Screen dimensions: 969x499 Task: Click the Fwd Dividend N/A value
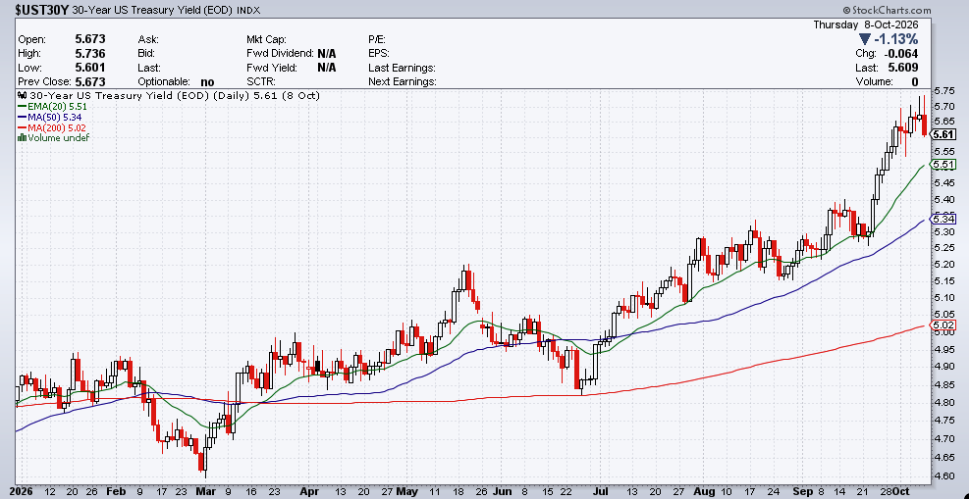click(x=327, y=53)
